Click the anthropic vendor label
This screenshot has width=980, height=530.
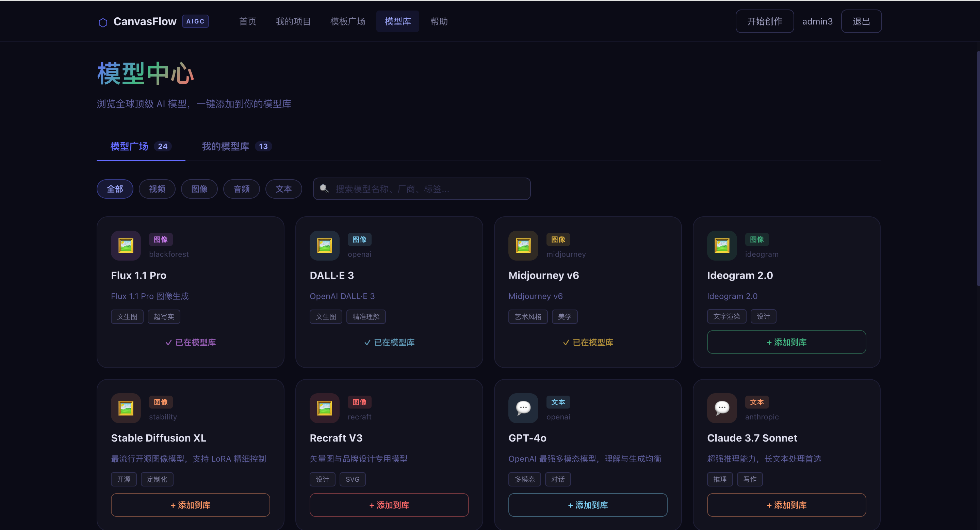(762, 417)
